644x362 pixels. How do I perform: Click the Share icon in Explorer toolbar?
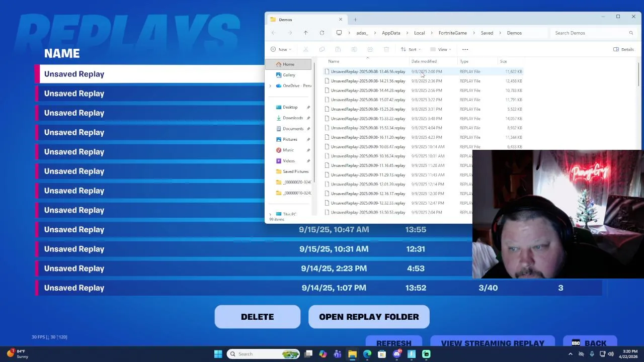coord(370,49)
